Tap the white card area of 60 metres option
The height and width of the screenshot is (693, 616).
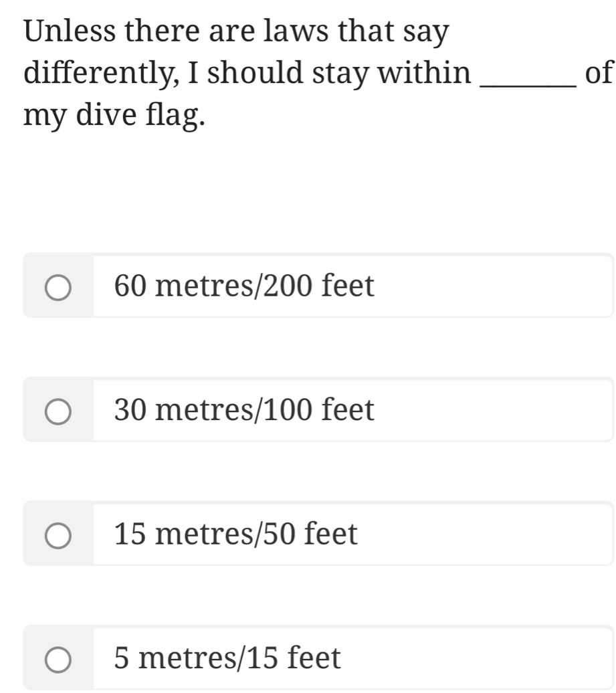[495, 286]
